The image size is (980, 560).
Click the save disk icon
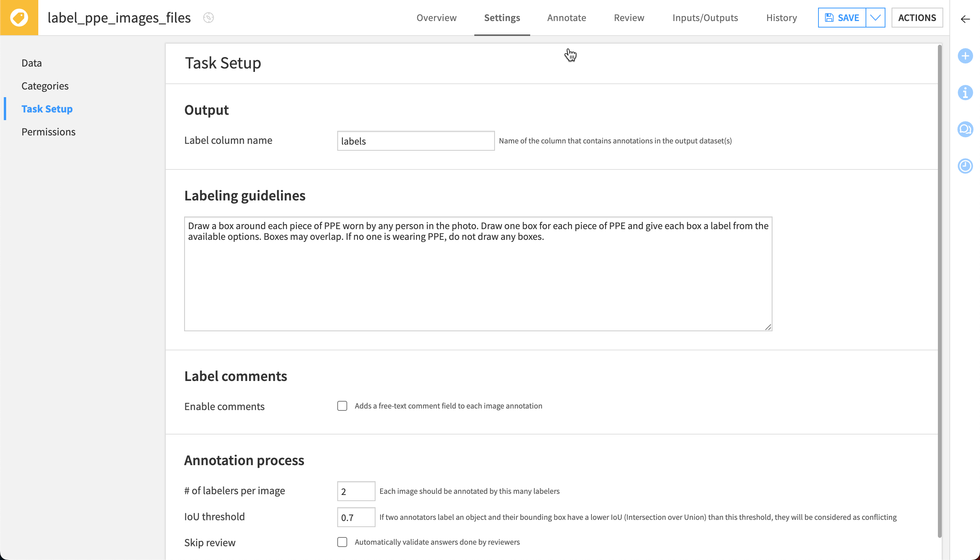click(830, 17)
